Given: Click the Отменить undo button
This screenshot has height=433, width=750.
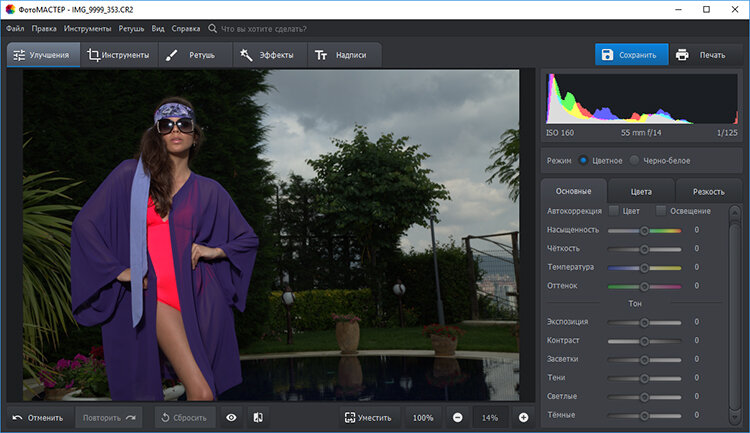Looking at the screenshot, I should pos(38,417).
